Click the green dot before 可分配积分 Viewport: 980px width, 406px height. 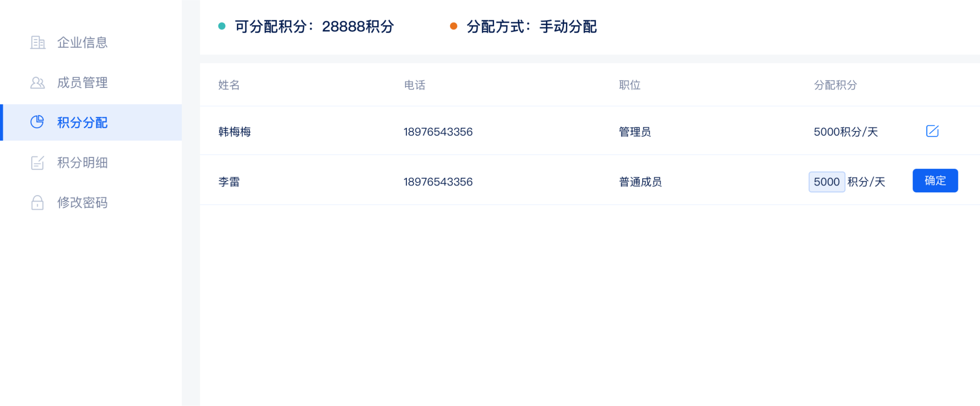pos(222,27)
